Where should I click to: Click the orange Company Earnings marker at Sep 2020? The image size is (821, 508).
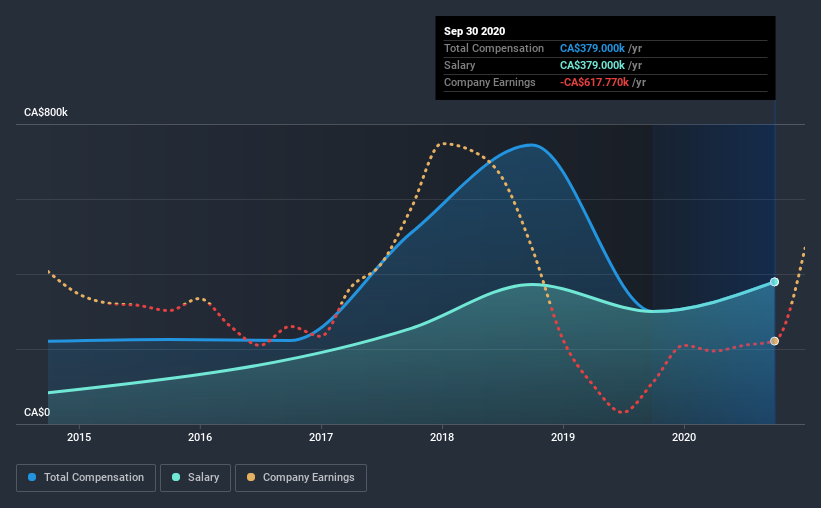[x=774, y=341]
